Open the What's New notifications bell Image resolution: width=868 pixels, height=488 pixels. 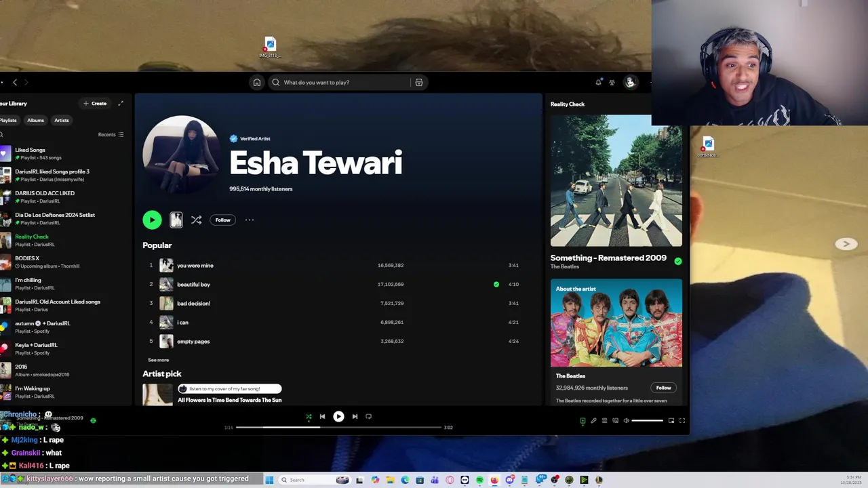(x=598, y=83)
